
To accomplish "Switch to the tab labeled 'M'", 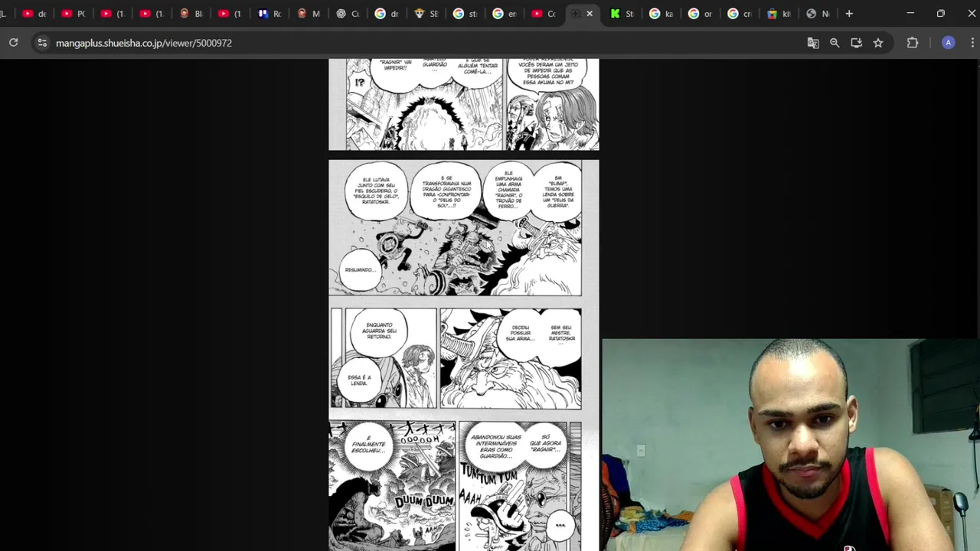I will pos(309,14).
